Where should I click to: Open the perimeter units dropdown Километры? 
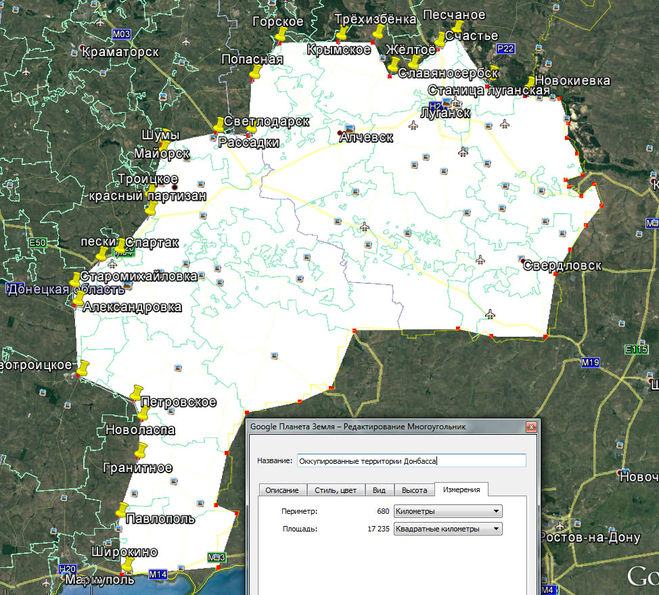[448, 511]
